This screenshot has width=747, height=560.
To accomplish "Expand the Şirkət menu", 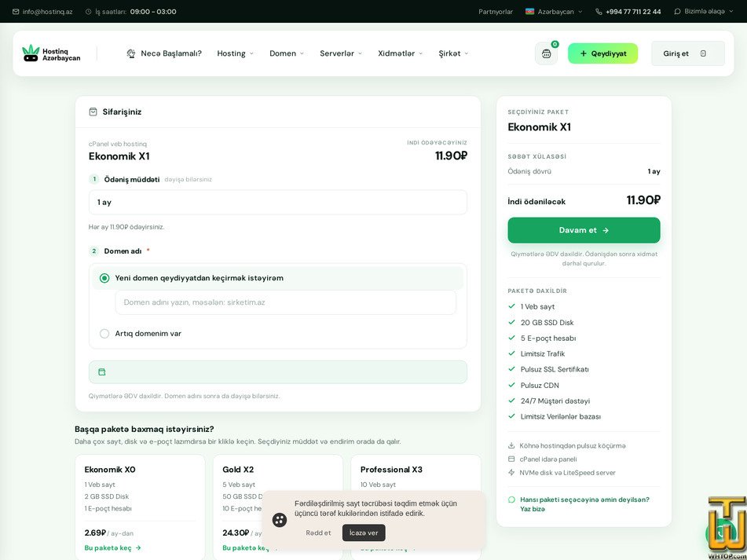I will click(x=453, y=53).
